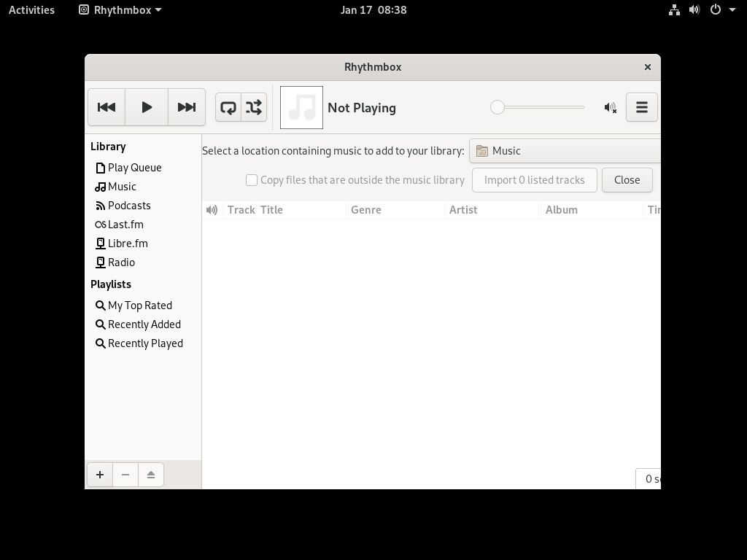
Task: Open Recently Added playlist
Action: coord(143,324)
